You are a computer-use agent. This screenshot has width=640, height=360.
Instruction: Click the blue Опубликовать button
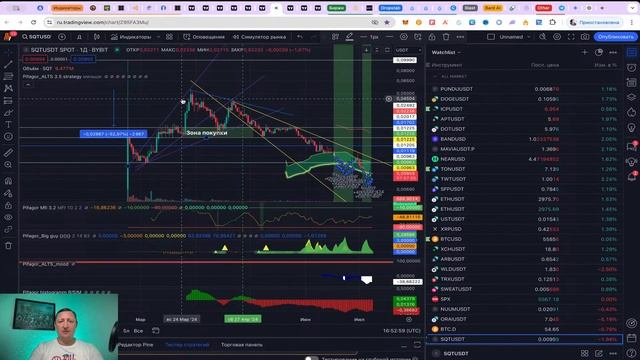click(x=616, y=37)
